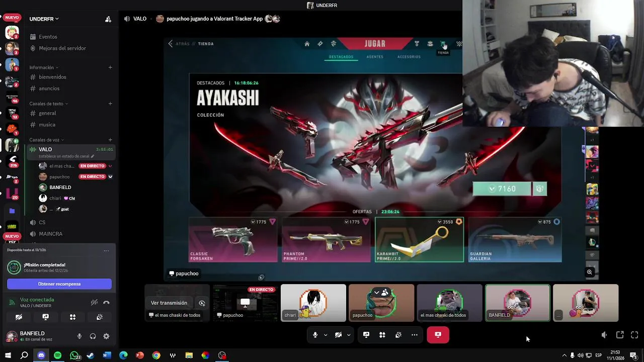Disconnect from voice with the hang-up icon
644x362 pixels.
[x=106, y=303]
